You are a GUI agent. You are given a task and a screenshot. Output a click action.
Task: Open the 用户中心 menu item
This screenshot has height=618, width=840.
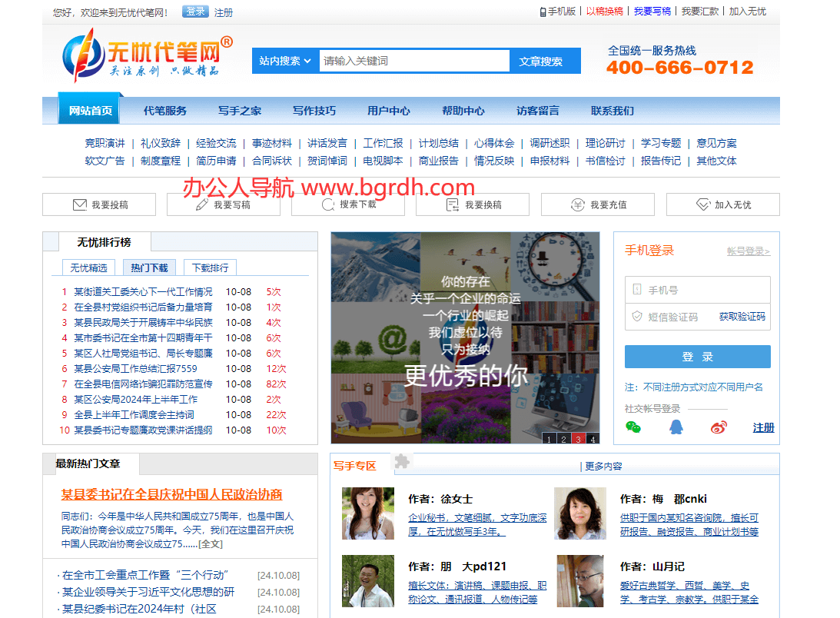pyautogui.click(x=389, y=111)
